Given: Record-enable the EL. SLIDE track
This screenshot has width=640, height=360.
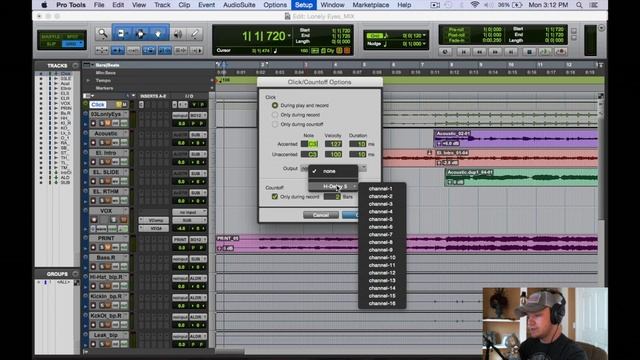Looking at the screenshot, I should point(93,181).
